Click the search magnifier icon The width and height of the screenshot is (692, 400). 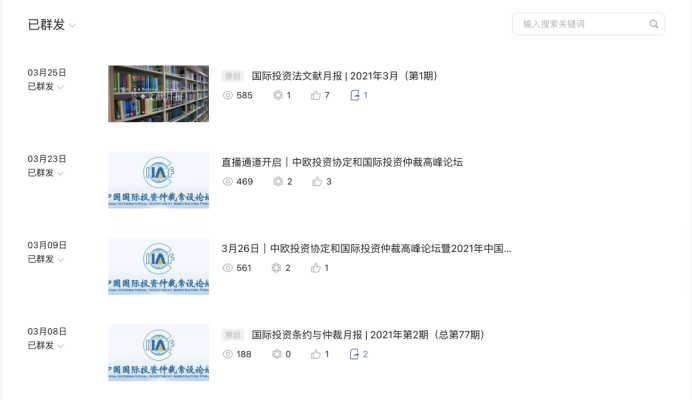pos(654,24)
